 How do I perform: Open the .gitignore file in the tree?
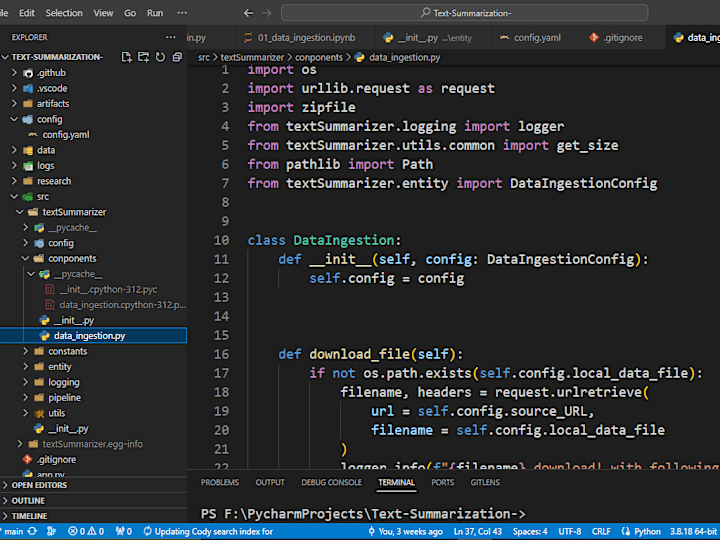click(56, 459)
